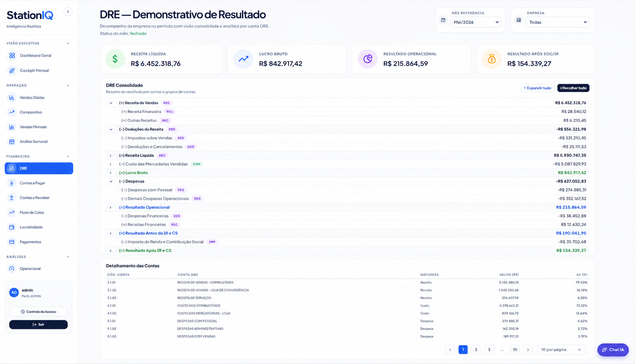Image resolution: width=635 pixels, height=364 pixels.
Task: Open Controle de Acesso
Action: click(x=38, y=312)
